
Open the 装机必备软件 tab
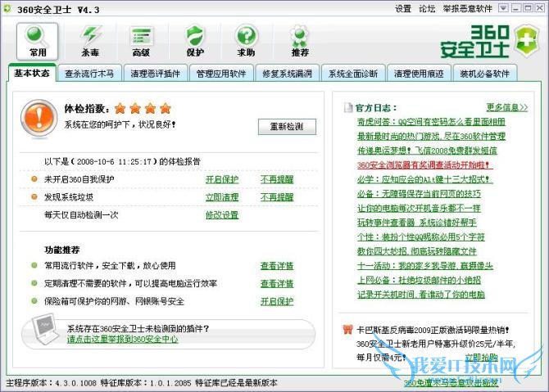click(483, 74)
